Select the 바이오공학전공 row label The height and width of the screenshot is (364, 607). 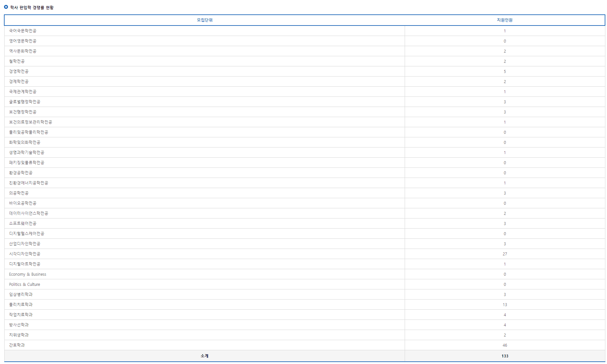click(x=23, y=203)
